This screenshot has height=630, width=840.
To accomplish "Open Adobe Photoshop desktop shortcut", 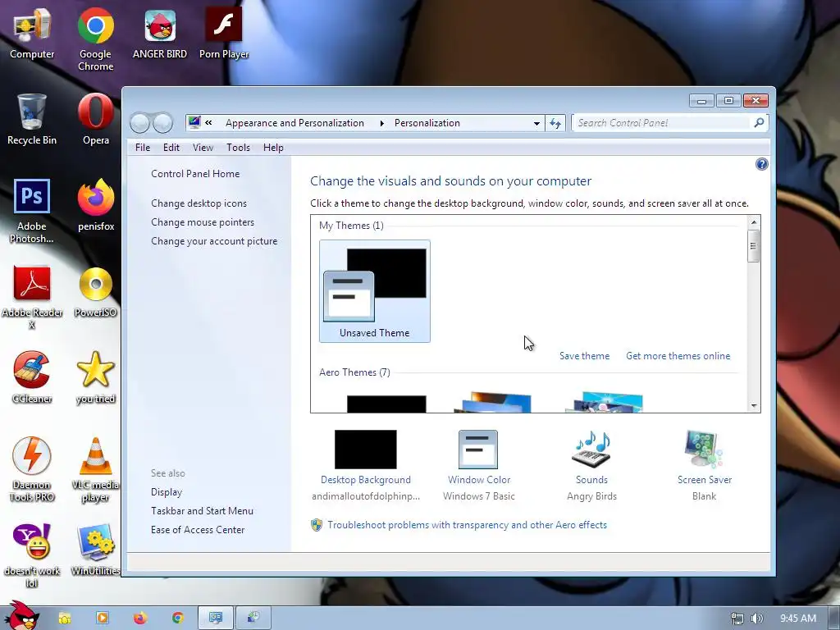I will tap(32, 211).
